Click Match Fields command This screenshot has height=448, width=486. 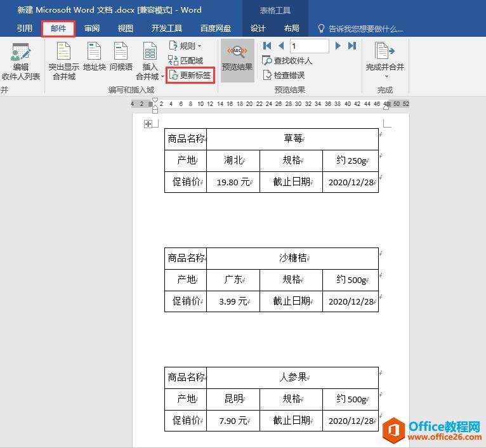(186, 60)
